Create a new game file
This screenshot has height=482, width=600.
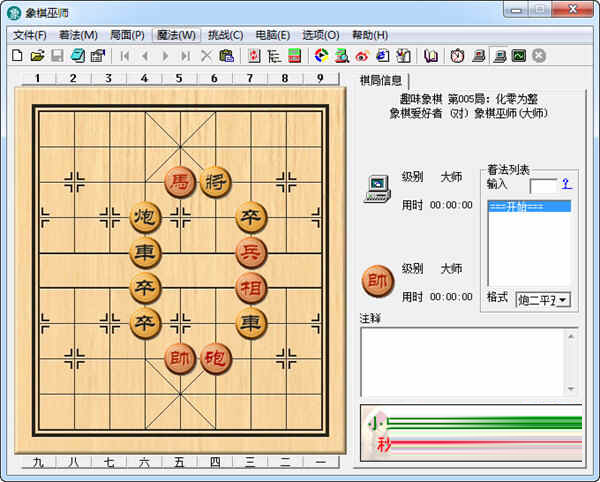click(x=17, y=56)
